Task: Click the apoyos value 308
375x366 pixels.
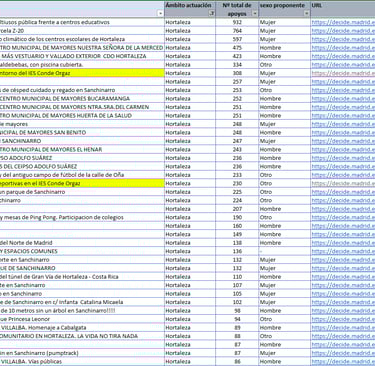Action: point(237,73)
